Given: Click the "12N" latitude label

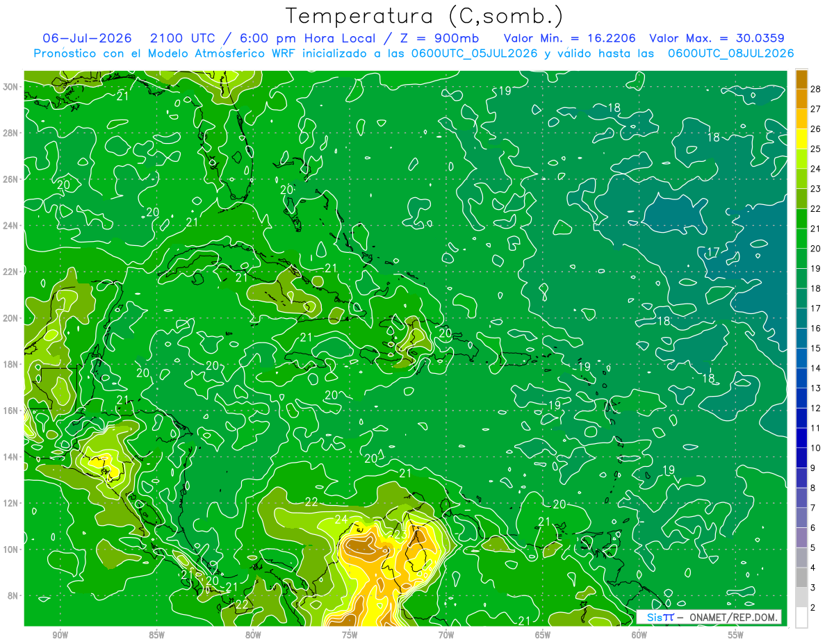Looking at the screenshot, I should (11, 503).
